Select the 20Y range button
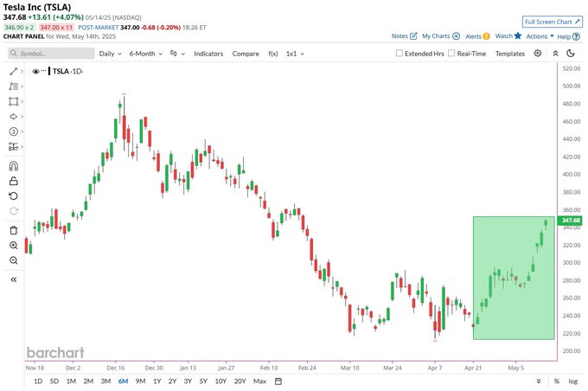The height and width of the screenshot is (391, 588). pyautogui.click(x=240, y=381)
